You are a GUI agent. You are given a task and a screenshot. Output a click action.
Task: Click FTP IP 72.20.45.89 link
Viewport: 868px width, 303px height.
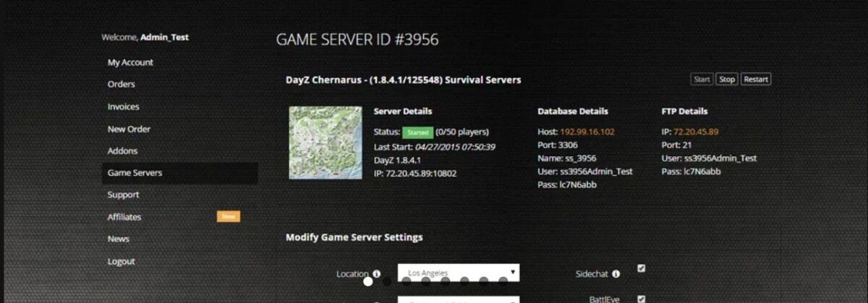tap(696, 132)
